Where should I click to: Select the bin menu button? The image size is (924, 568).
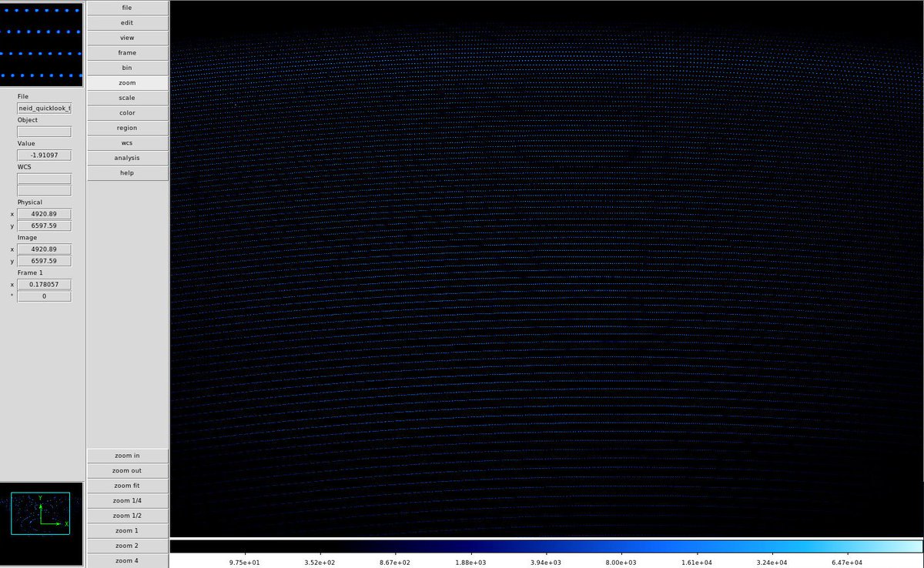click(x=127, y=68)
